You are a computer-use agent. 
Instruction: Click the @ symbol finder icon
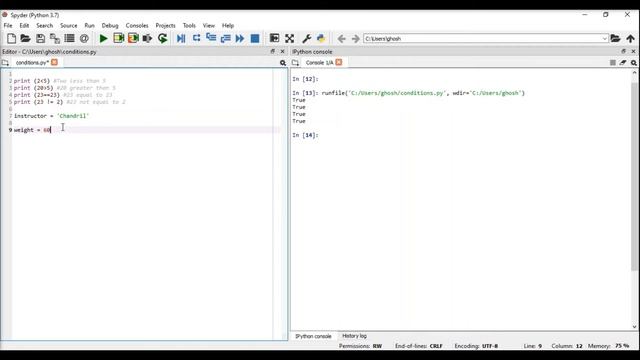click(x=84, y=38)
